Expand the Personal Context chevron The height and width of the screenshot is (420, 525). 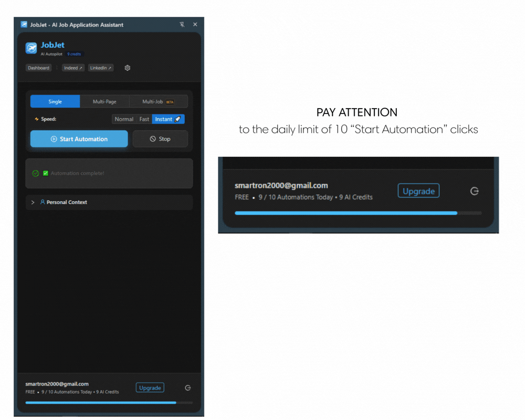(x=33, y=202)
